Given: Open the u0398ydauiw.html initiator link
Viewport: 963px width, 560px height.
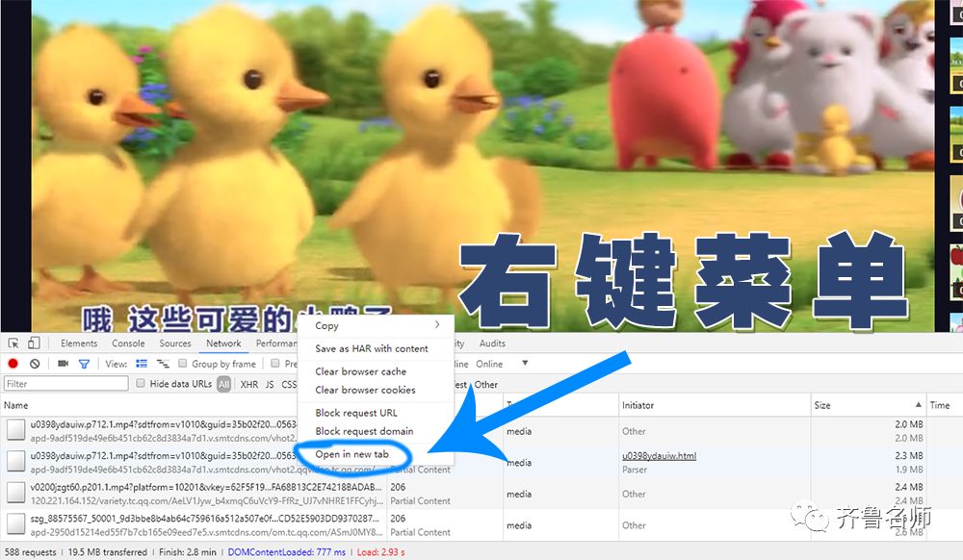Looking at the screenshot, I should (x=659, y=456).
